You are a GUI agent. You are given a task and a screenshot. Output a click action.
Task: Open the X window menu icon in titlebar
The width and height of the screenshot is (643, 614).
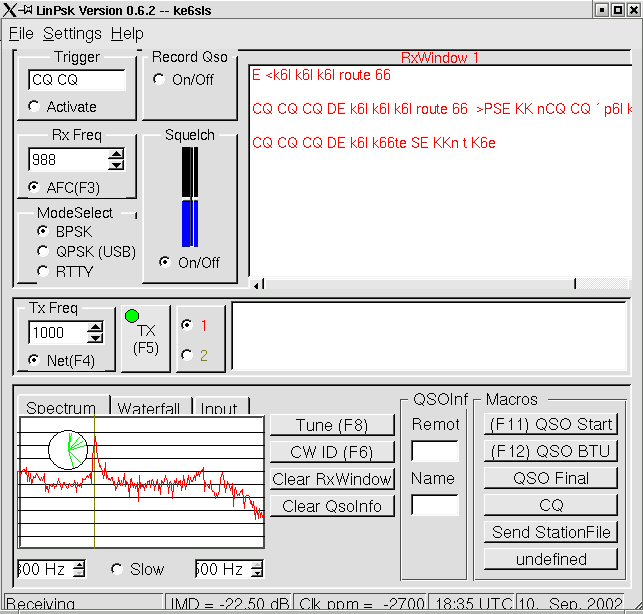[9, 10]
